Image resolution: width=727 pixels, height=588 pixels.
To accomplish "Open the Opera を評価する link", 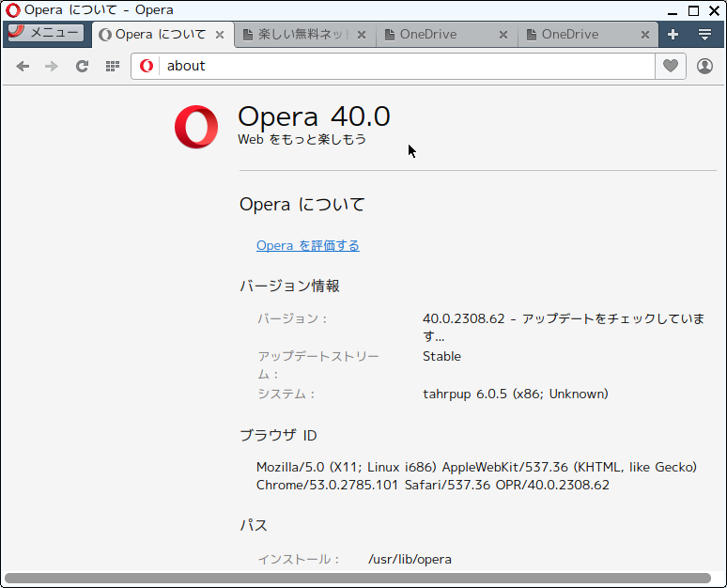I will coord(308,245).
